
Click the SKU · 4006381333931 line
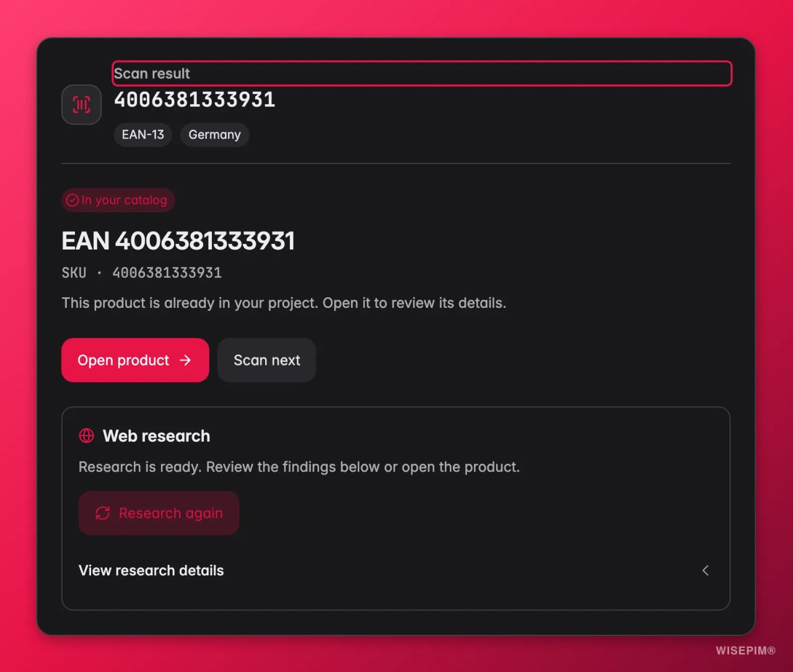142,273
